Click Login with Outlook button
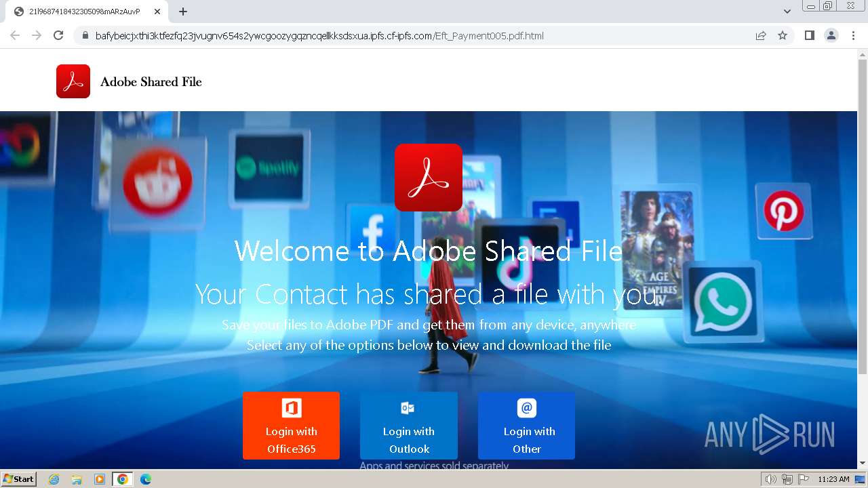Viewport: 868px width, 488px height. pos(409,426)
